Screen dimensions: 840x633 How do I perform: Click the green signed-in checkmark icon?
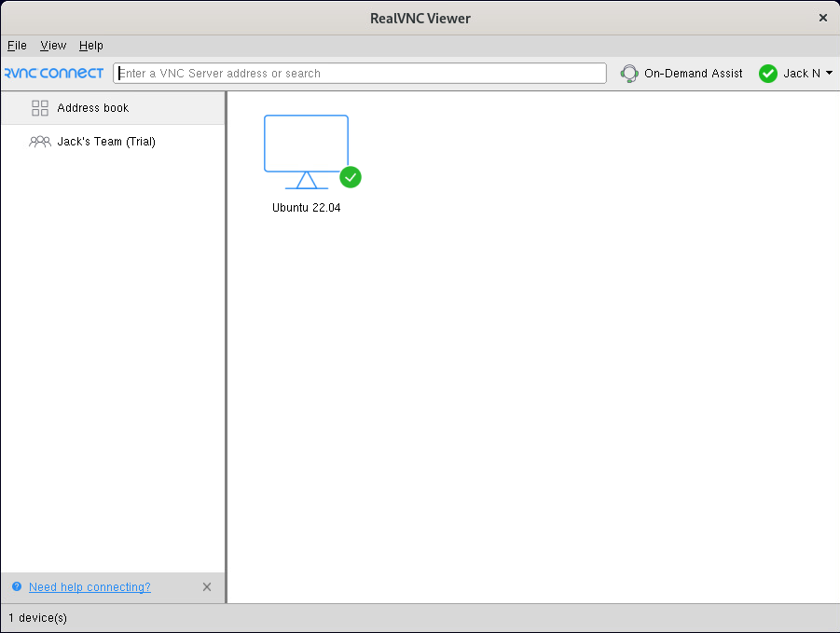point(767,74)
